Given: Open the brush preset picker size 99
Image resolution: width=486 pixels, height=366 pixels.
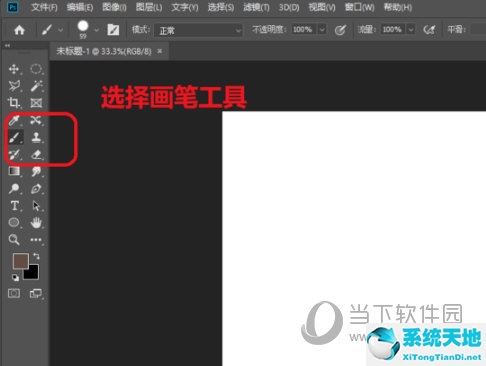Looking at the screenshot, I should coord(83,29).
